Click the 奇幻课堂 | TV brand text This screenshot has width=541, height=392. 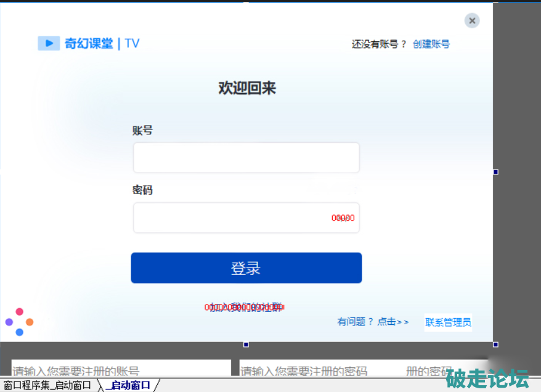[102, 43]
